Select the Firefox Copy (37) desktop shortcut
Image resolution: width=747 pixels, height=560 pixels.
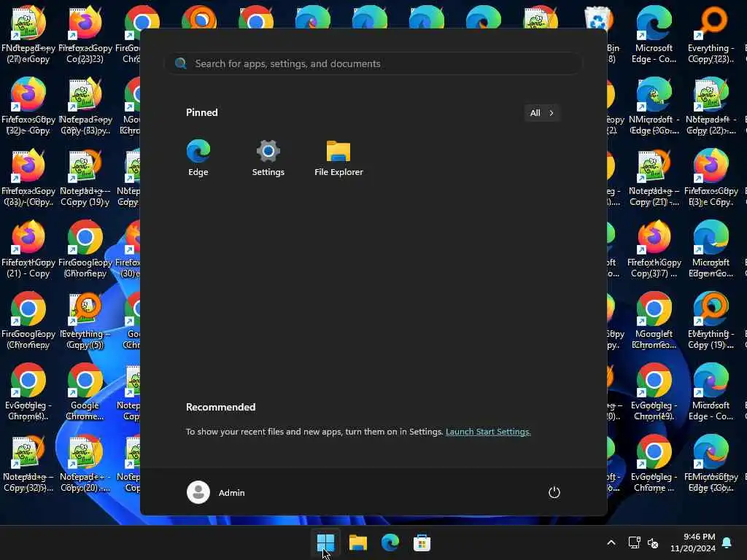654,249
